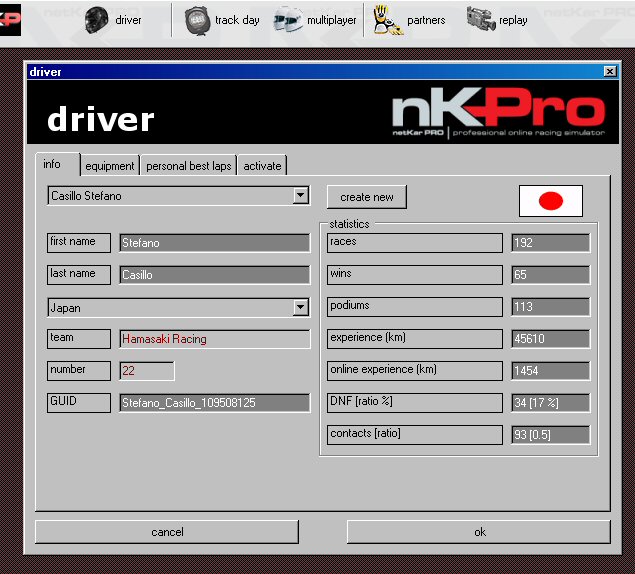Click the podiums value 113

551,307
